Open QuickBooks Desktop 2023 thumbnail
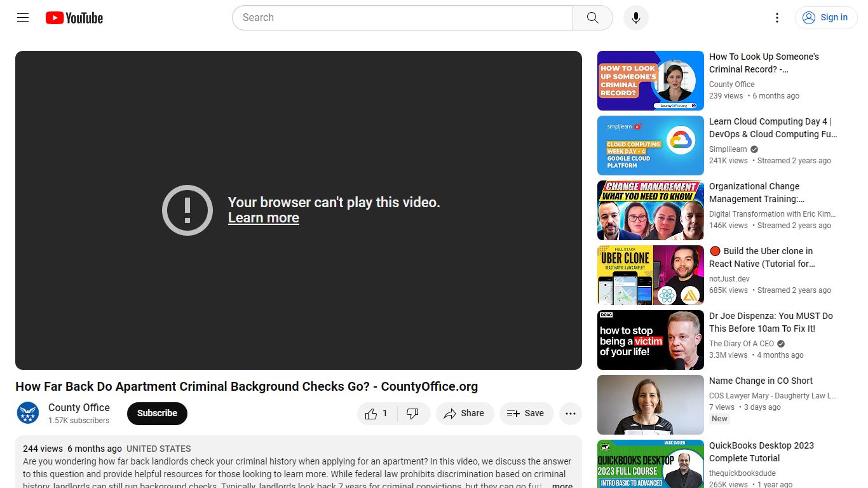This screenshot has height=488, width=868. point(651,464)
